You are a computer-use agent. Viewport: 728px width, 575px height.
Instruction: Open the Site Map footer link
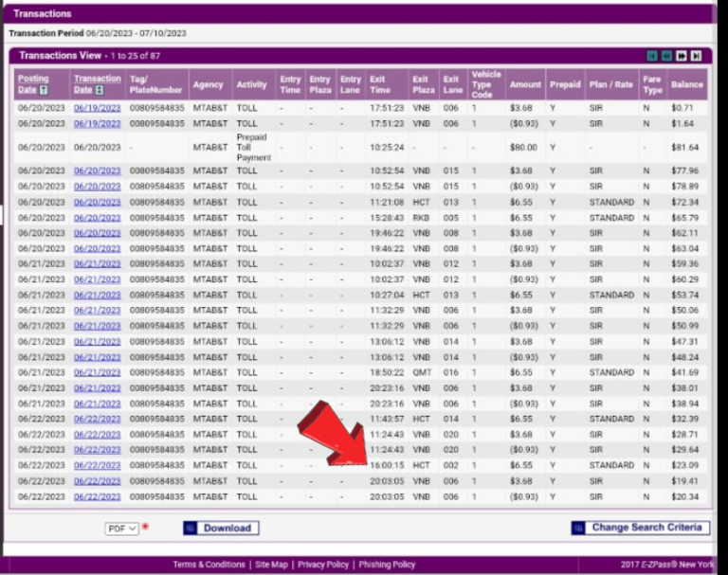(x=271, y=565)
